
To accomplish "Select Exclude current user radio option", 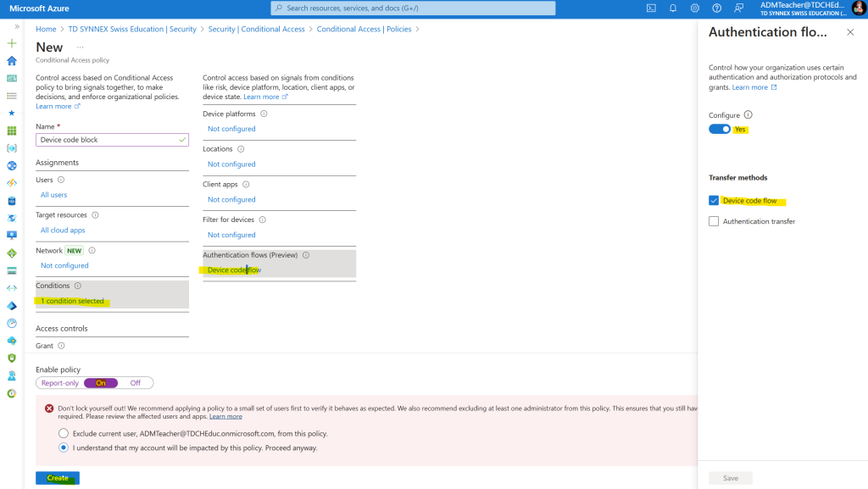I will point(64,433).
